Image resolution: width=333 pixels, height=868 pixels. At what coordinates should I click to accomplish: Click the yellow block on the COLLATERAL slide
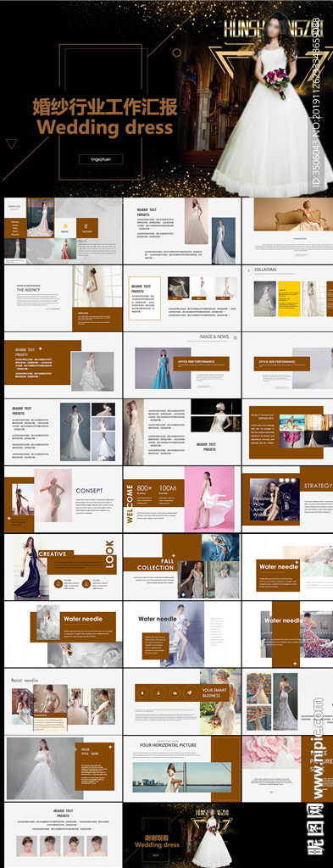click(289, 299)
